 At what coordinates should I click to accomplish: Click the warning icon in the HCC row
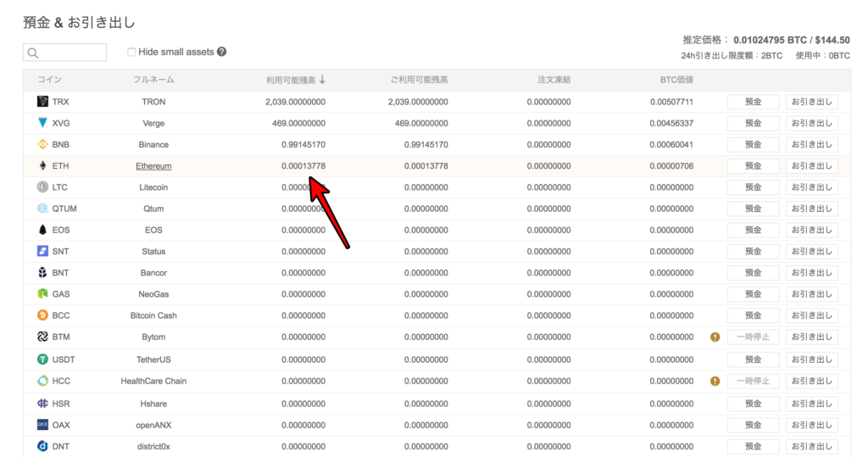(x=715, y=381)
